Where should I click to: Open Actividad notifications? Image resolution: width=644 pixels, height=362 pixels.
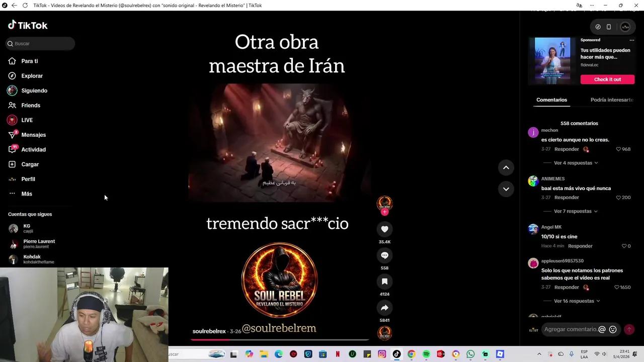pyautogui.click(x=27, y=150)
